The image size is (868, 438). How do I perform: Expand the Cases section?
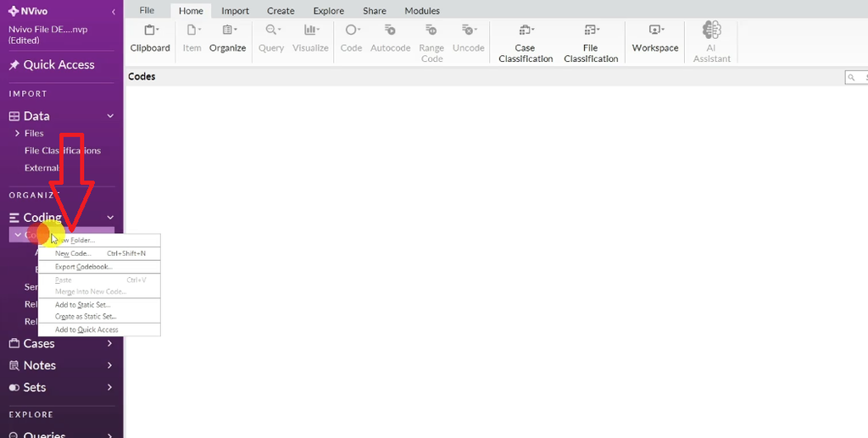point(109,343)
